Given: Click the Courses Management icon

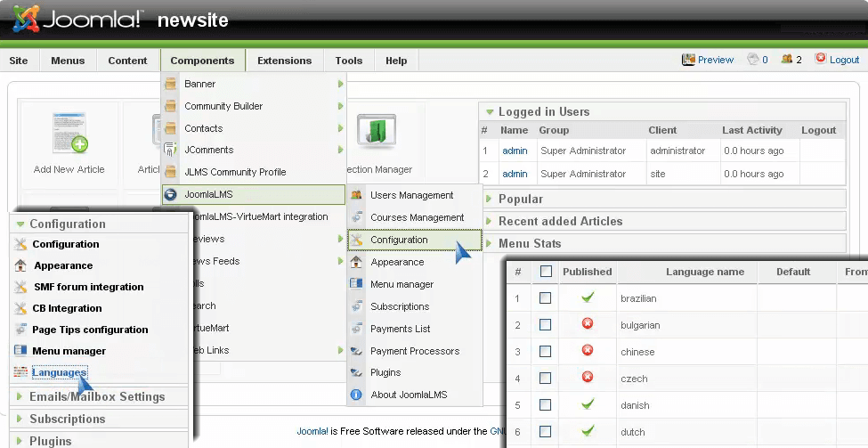Looking at the screenshot, I should [356, 217].
